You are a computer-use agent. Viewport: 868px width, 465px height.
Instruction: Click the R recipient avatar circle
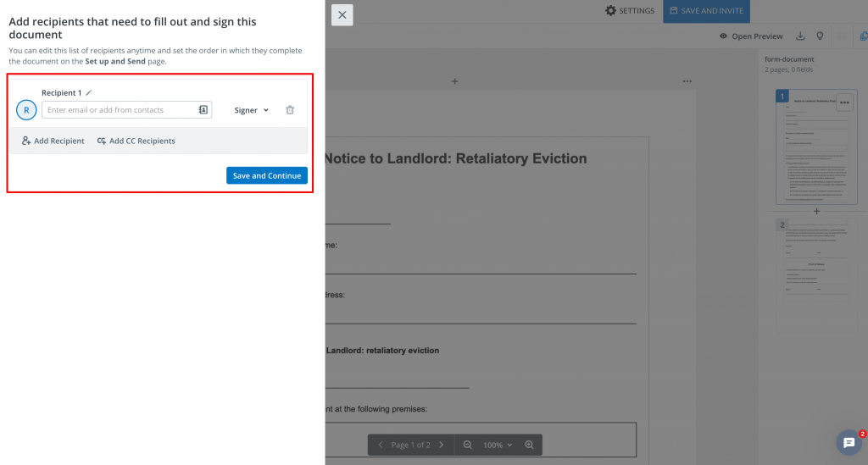(x=26, y=110)
